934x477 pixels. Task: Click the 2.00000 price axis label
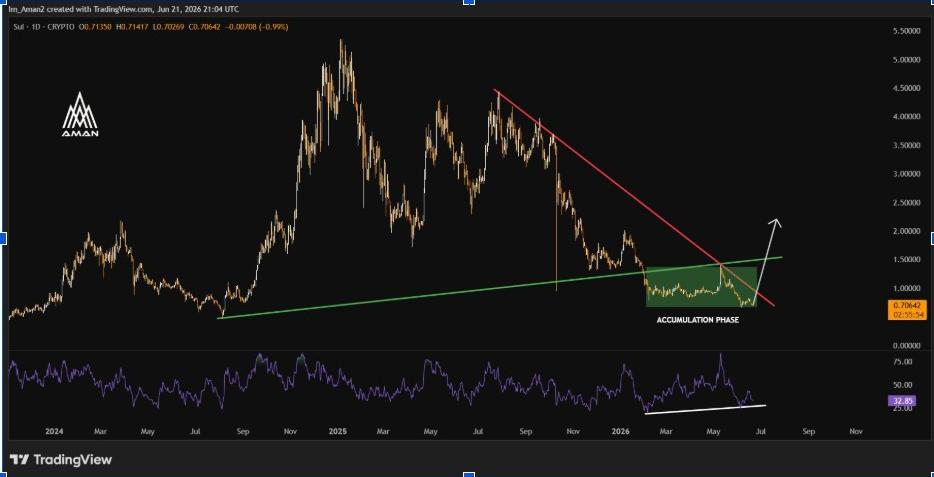905,231
